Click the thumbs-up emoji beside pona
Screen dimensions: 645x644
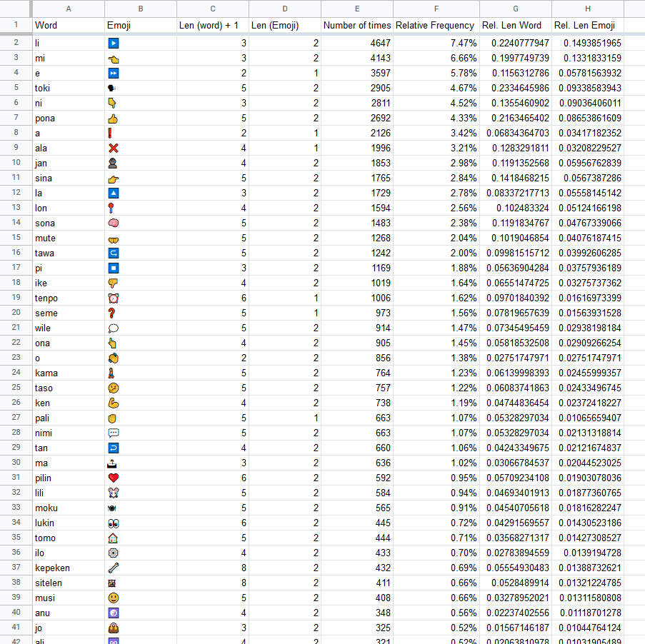coord(113,119)
